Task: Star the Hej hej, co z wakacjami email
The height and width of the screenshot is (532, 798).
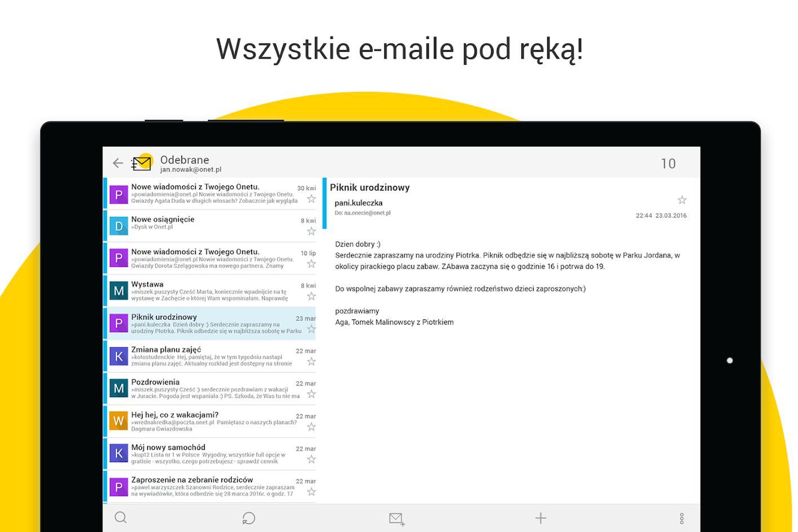Action: pos(311,427)
